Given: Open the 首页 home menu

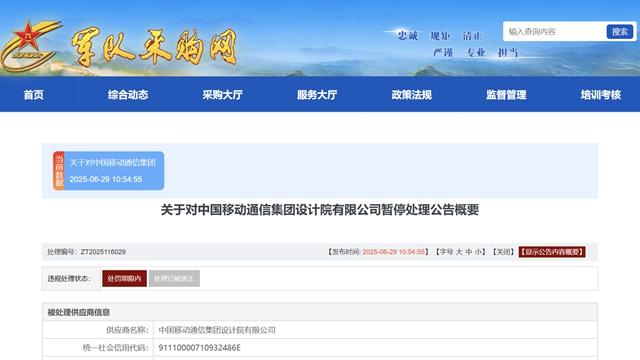Looking at the screenshot, I should [x=33, y=95].
